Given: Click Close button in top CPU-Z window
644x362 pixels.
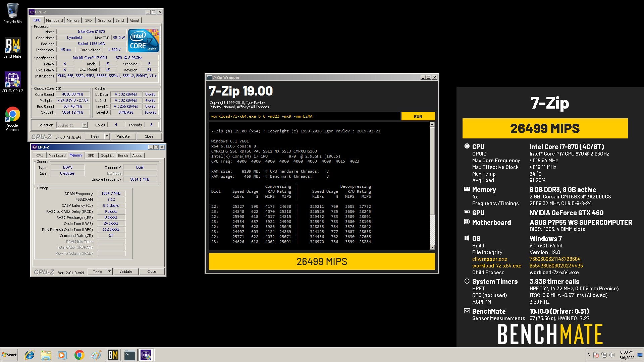Looking at the screenshot, I should tap(149, 136).
